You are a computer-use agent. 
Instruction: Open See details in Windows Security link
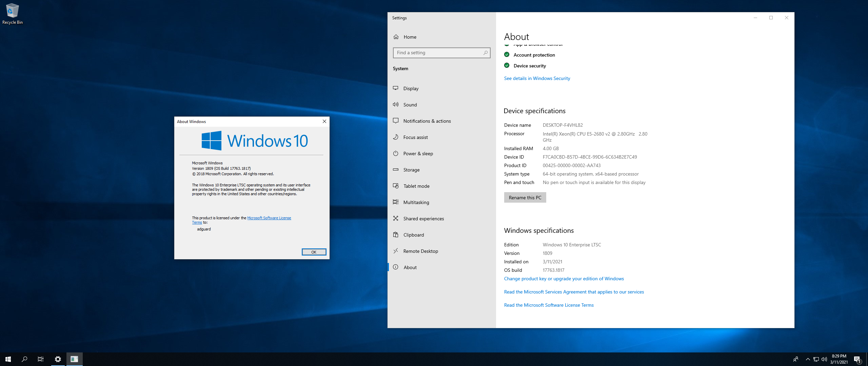(x=537, y=78)
